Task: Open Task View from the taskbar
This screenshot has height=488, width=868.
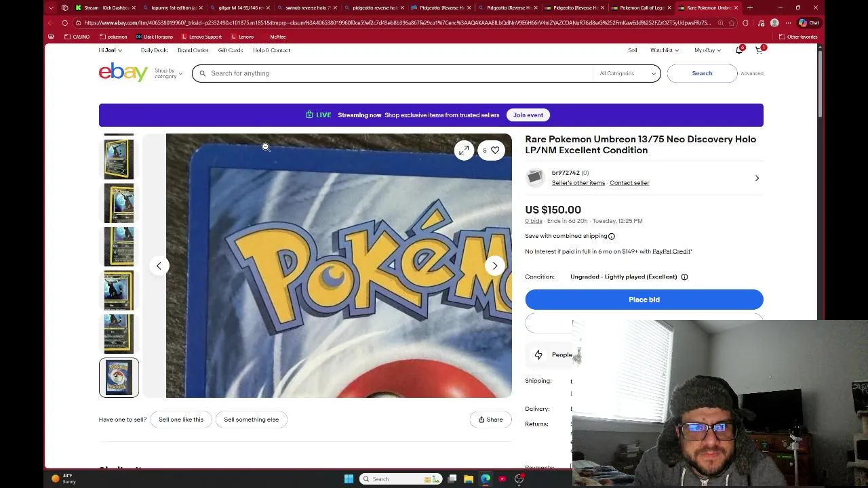Action: click(452, 479)
